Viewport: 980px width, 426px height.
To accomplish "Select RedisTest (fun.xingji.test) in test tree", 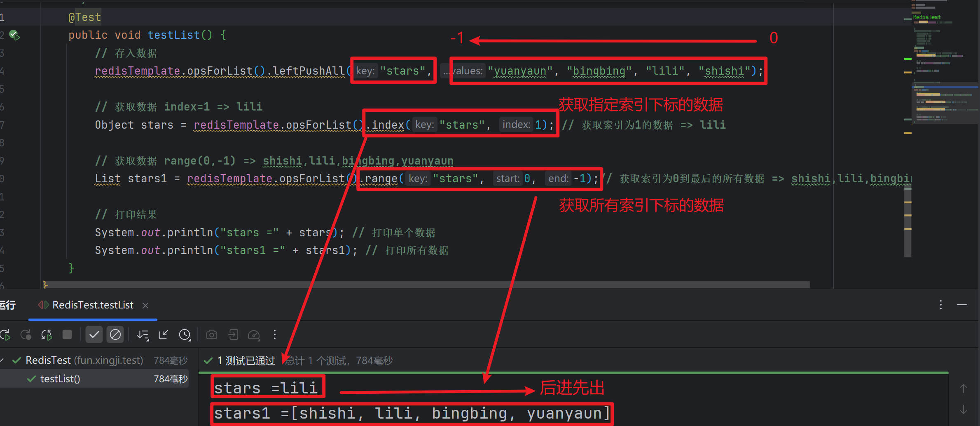I will point(84,360).
